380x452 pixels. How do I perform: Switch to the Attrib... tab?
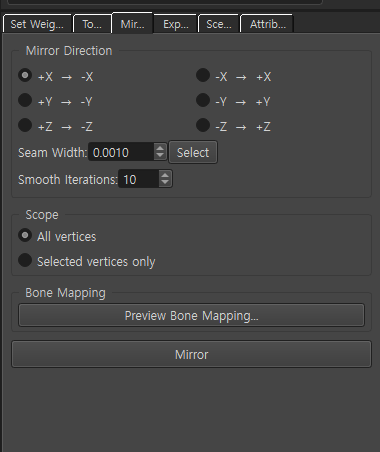tap(268, 24)
